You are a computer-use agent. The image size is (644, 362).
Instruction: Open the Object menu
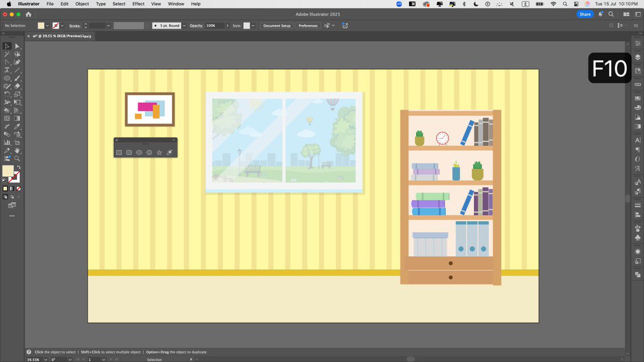coord(82,4)
